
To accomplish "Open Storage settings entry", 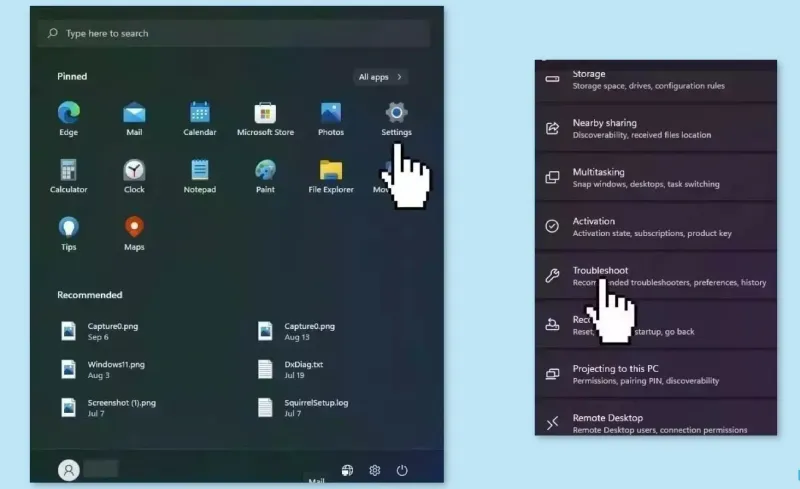I will pos(656,81).
